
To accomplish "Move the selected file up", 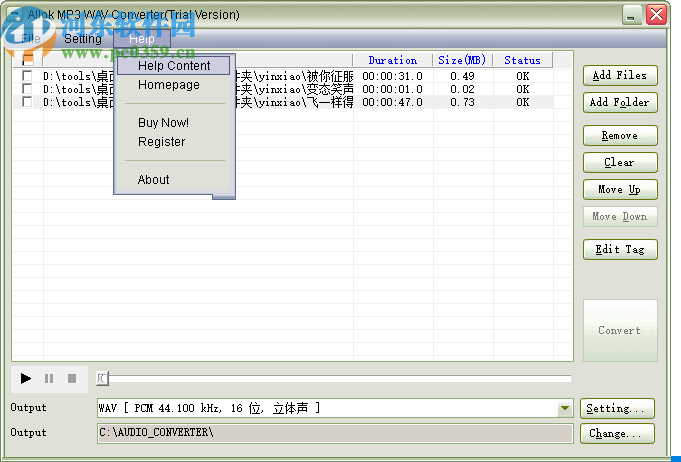I will [620, 189].
